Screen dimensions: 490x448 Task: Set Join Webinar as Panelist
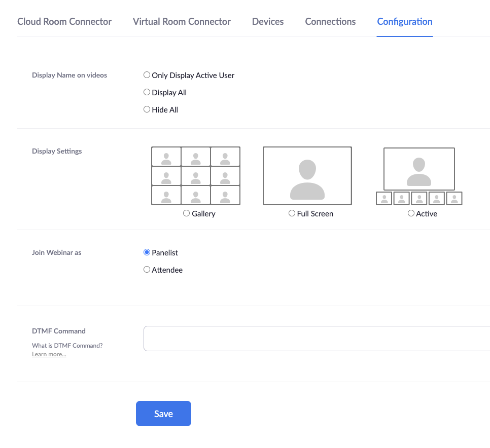[147, 252]
